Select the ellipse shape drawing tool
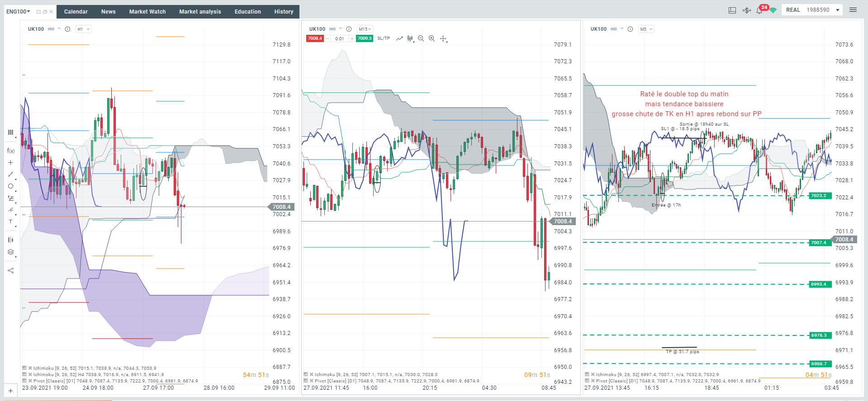This screenshot has width=868, height=401. pyautogui.click(x=11, y=186)
